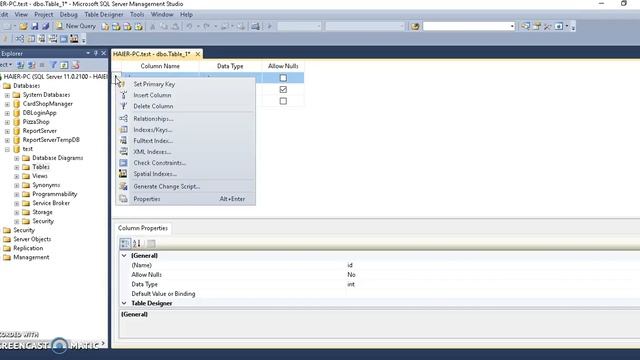Expand the PizzaShop database node
Viewport: 640px width, 360px height.
click(x=7, y=122)
